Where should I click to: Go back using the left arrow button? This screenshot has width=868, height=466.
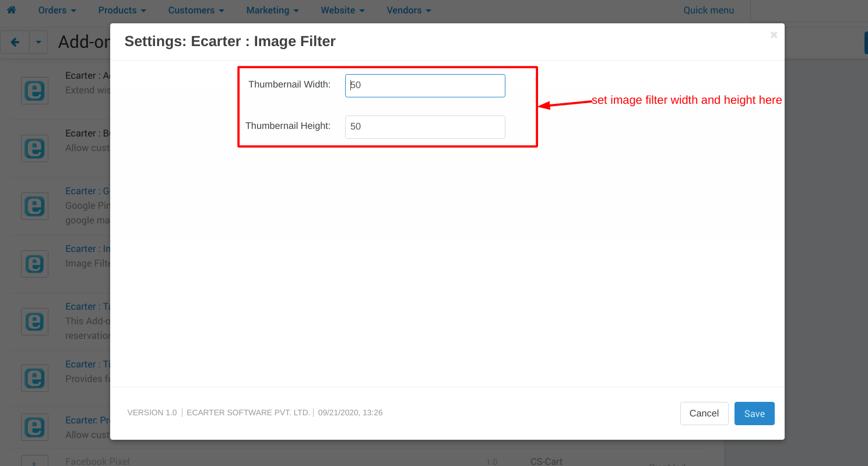click(x=15, y=43)
